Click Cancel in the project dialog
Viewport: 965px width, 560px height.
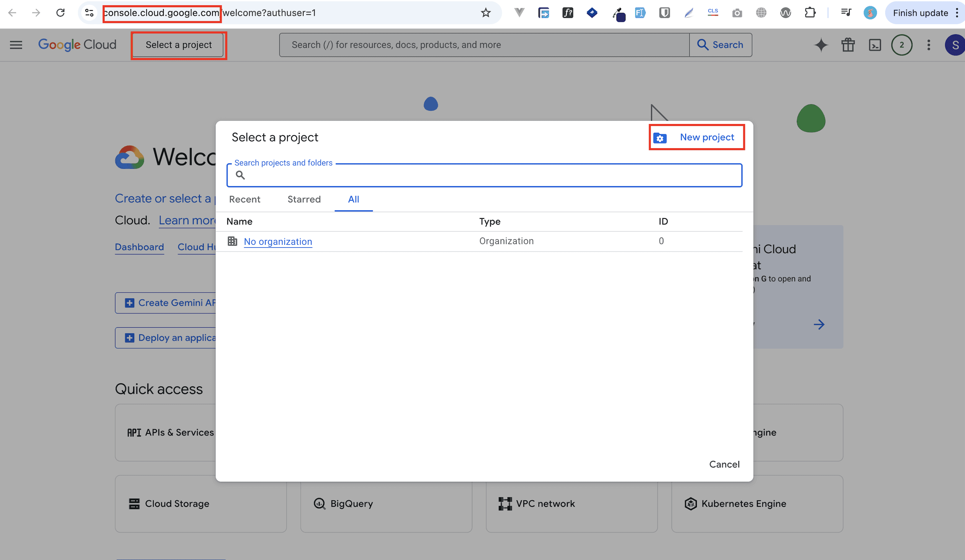click(724, 464)
